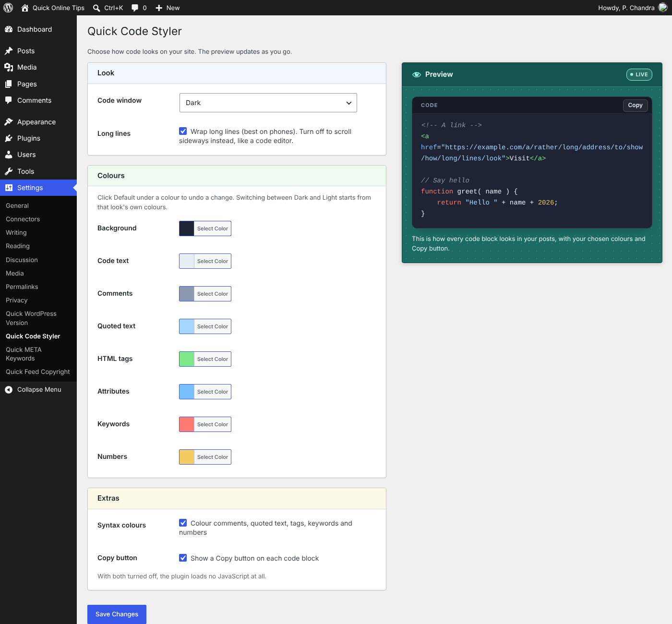
Task: Click the comments bubble icon in the admin bar
Action: tap(135, 8)
